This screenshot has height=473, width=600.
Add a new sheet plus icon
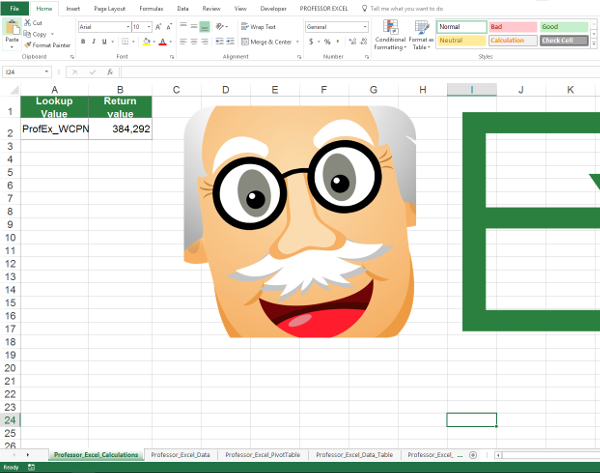(473, 455)
